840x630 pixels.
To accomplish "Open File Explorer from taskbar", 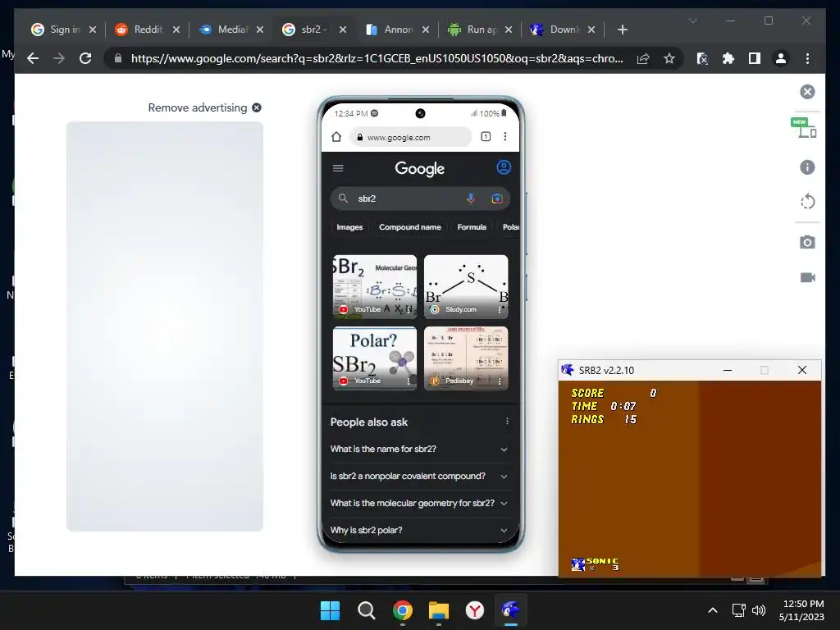I will click(439, 610).
